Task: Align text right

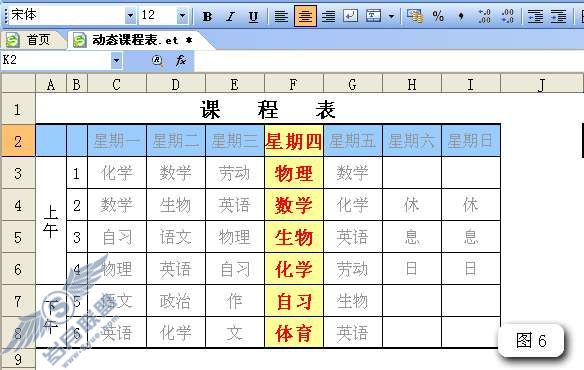Action: point(328,16)
